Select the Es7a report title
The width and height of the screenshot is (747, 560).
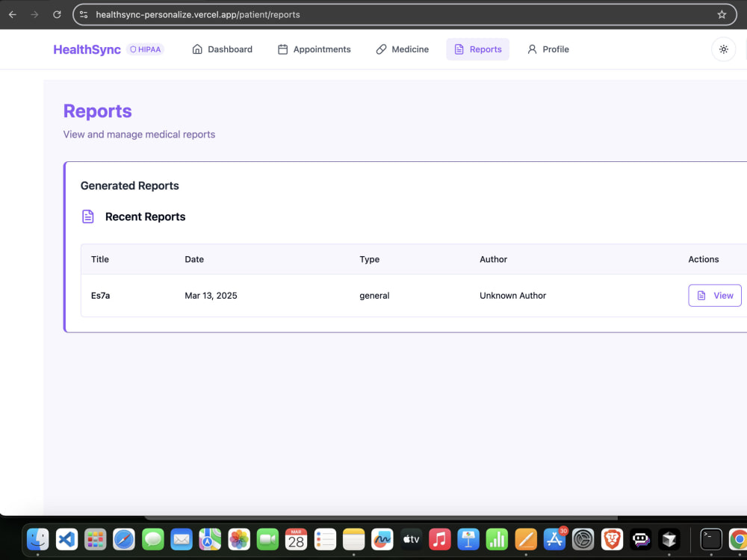101,296
